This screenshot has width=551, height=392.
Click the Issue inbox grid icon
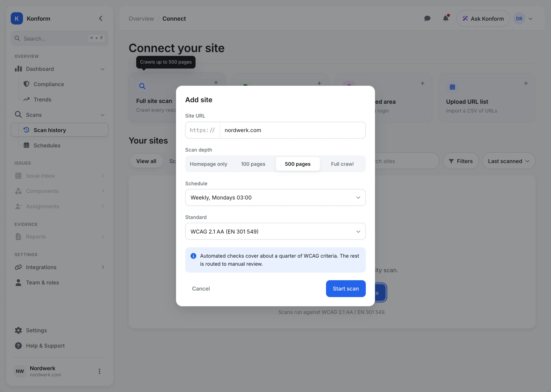pyautogui.click(x=18, y=176)
